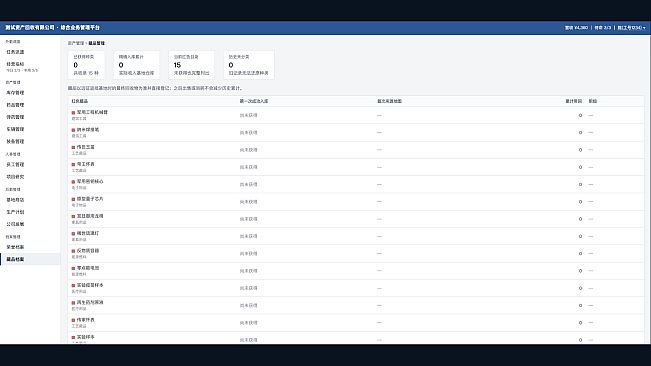Click the ¥4,380 revenue indicator in header
651x366 pixels.
[x=576, y=28]
